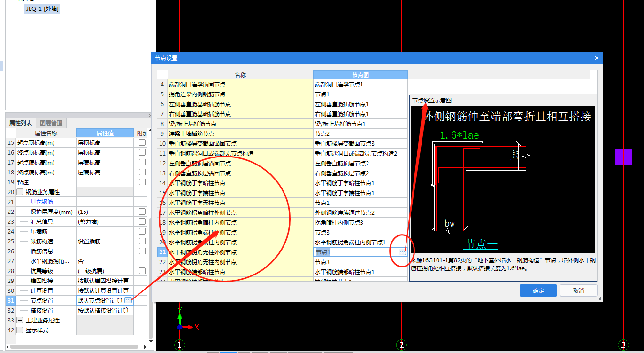
Task: Toggle the 附加 checkbox for 保护层厚度(mm)
Action: [142, 212]
